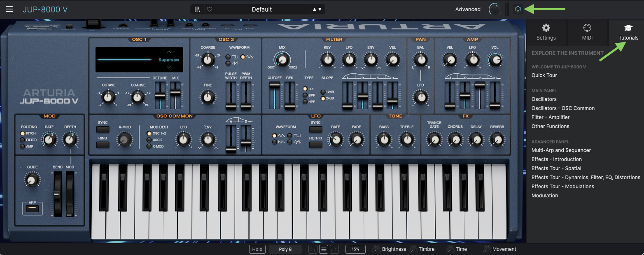Viewport: 644px width, 255px height.
Task: Click the Brightness macro knob
Action: (376, 249)
